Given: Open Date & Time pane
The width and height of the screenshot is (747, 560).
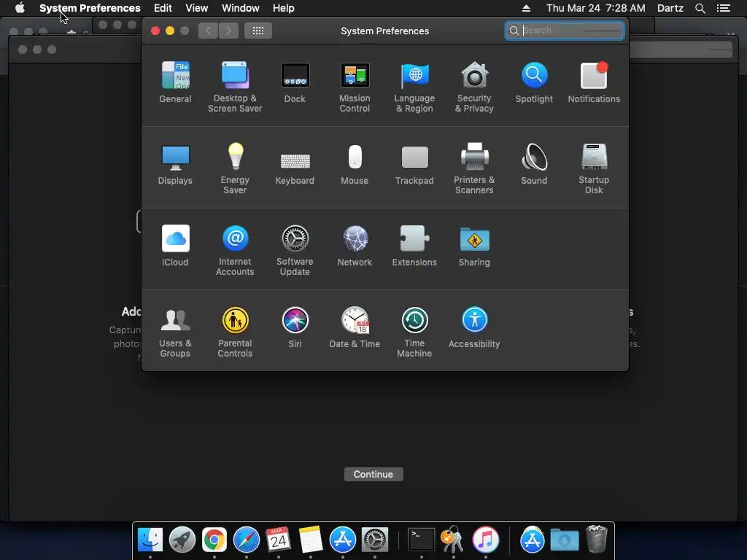Looking at the screenshot, I should tap(355, 327).
